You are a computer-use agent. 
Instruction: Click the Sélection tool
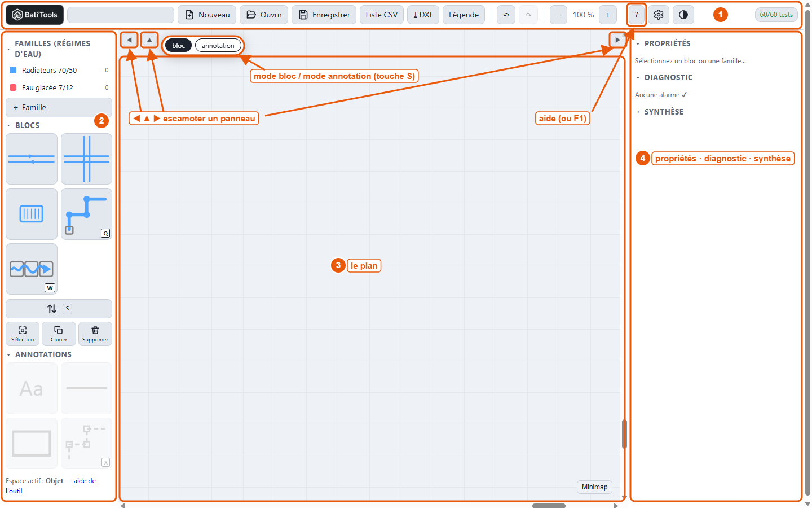coord(23,334)
